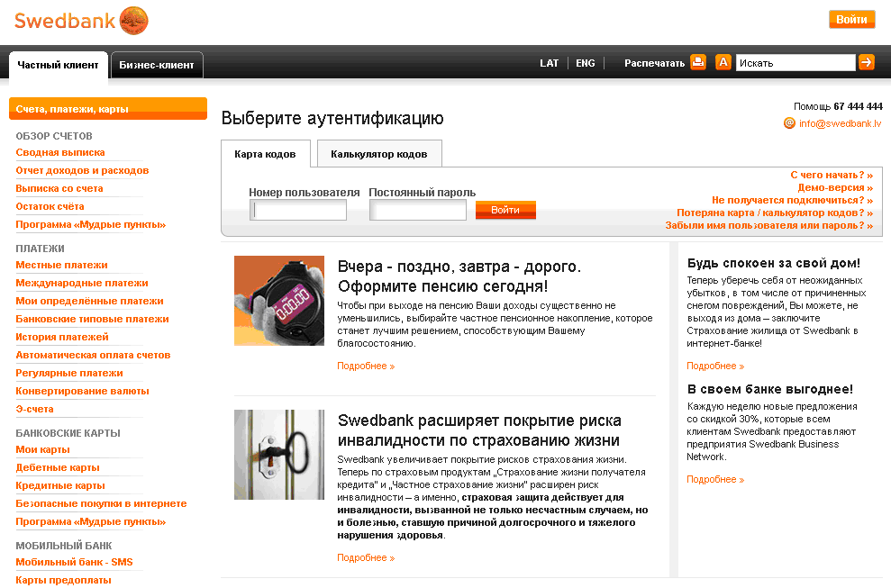Click heading Будь спокоен за свой дом!

point(773,263)
